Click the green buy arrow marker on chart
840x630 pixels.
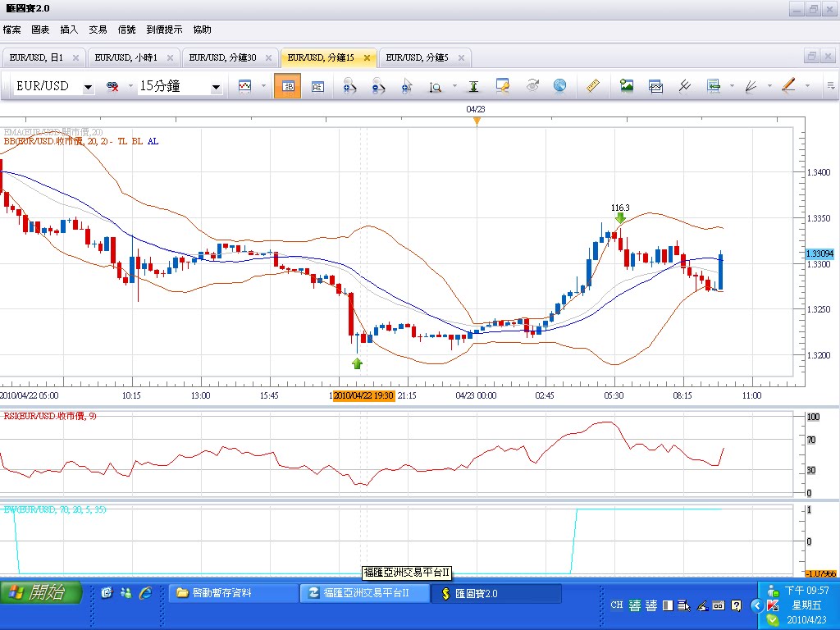coord(358,363)
